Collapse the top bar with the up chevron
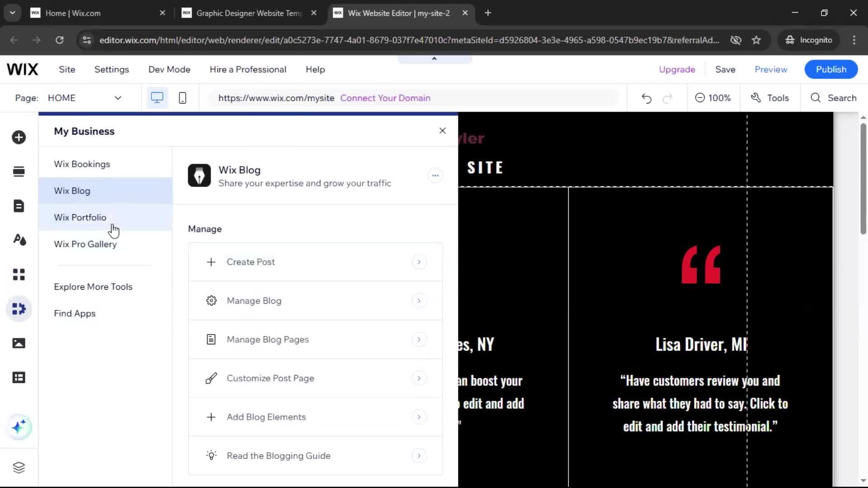Image resolution: width=868 pixels, height=488 pixels. click(x=434, y=59)
